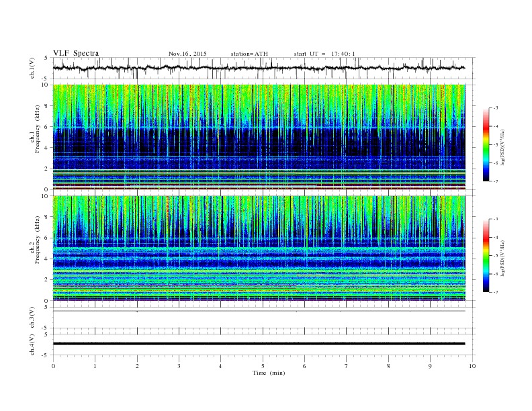
Task: Click the ch.2 spectrogram plot area
Action: tap(259, 248)
